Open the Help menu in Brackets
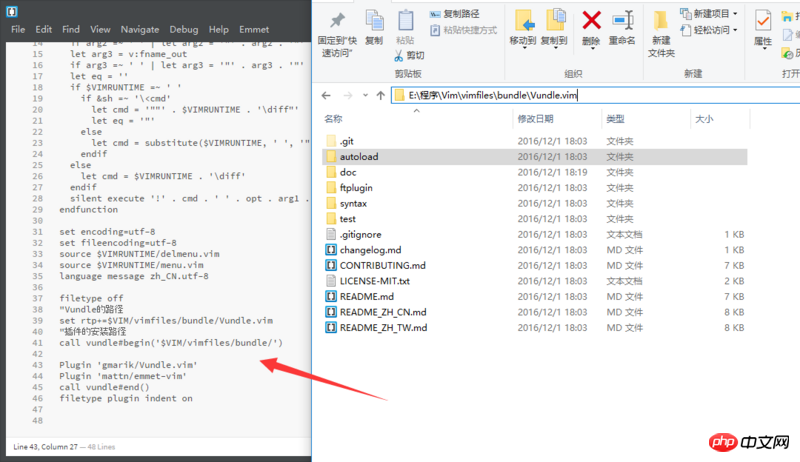 coord(218,30)
